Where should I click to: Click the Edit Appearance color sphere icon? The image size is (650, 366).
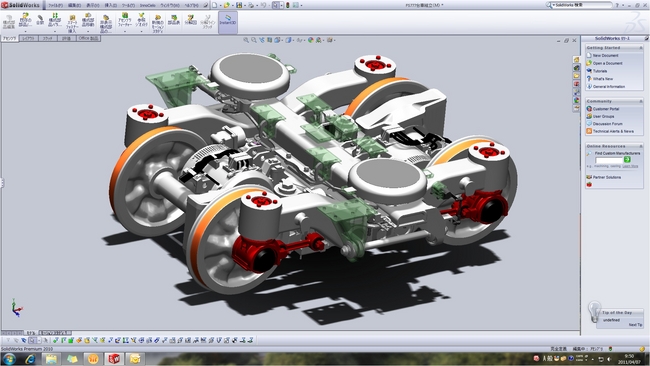[x=310, y=40]
